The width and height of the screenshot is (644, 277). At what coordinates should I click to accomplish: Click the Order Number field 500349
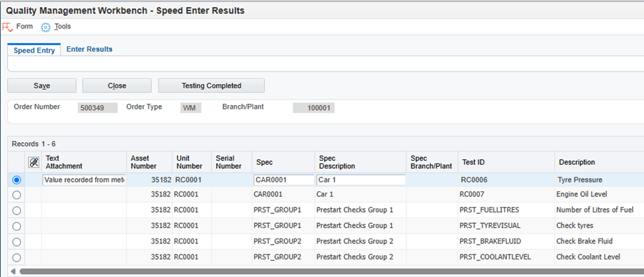tap(97, 108)
